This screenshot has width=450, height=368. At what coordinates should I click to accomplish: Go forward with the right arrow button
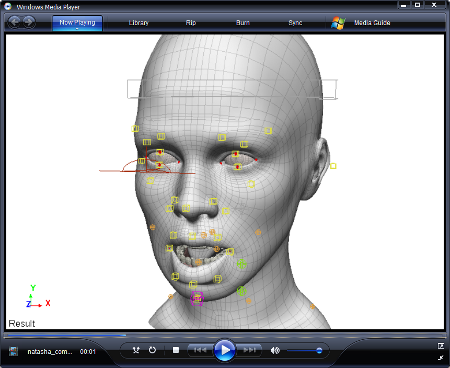click(x=29, y=22)
